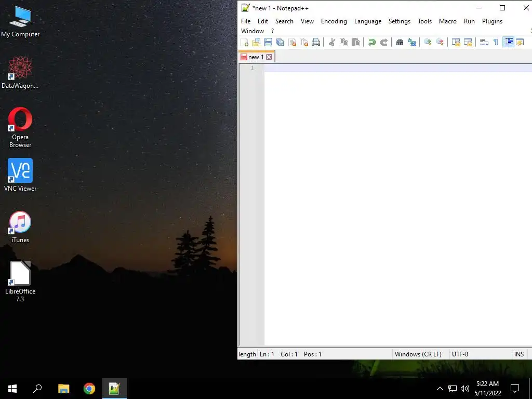The height and width of the screenshot is (399, 532).
Task: Click the Save All toolbar icon
Action: click(x=280, y=42)
